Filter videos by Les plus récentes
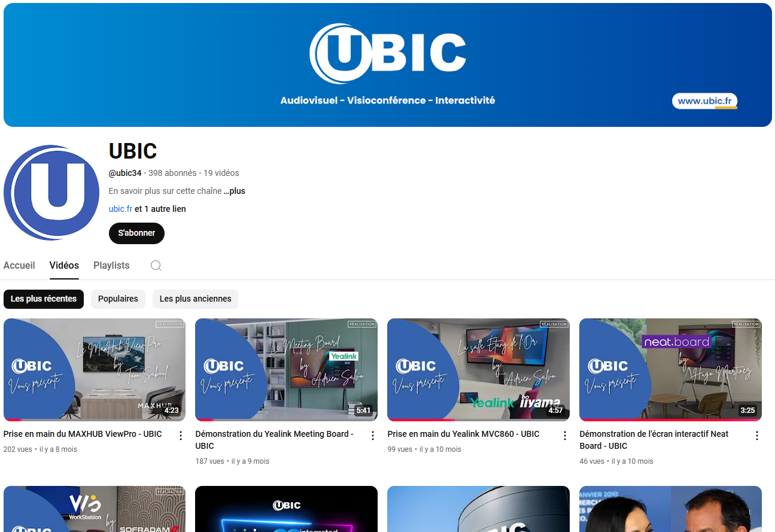Screen dimensions: 775x532 (44, 299)
